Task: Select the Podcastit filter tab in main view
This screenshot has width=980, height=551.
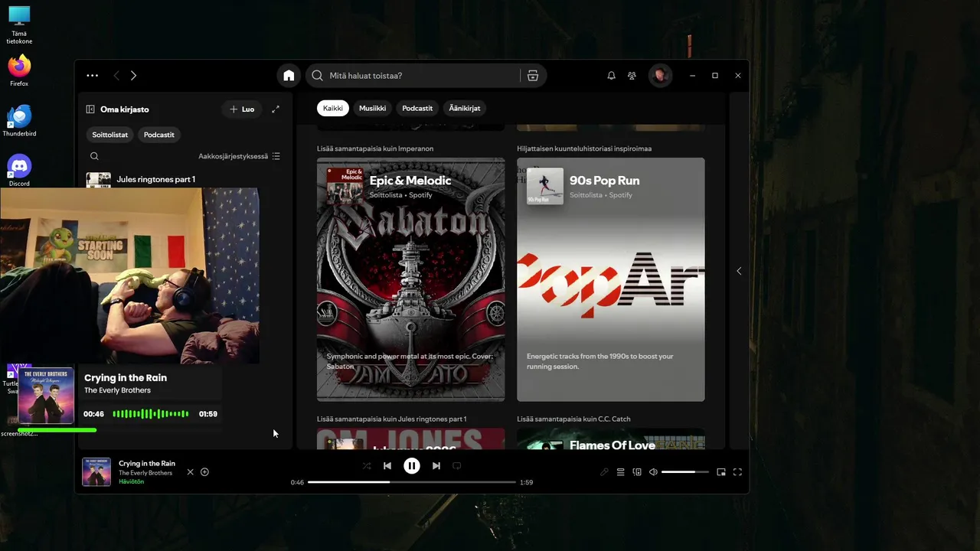Action: coord(417,108)
